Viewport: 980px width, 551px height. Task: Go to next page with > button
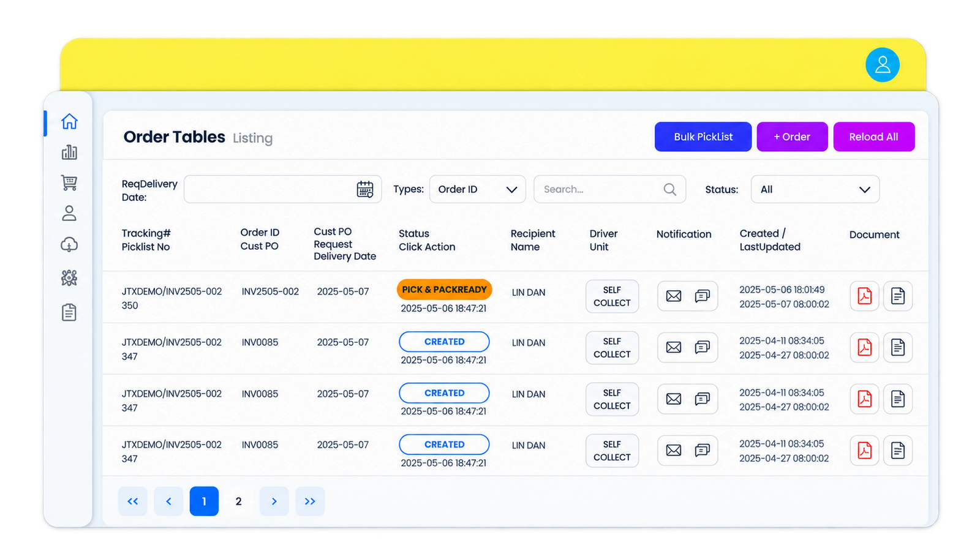[x=274, y=501]
